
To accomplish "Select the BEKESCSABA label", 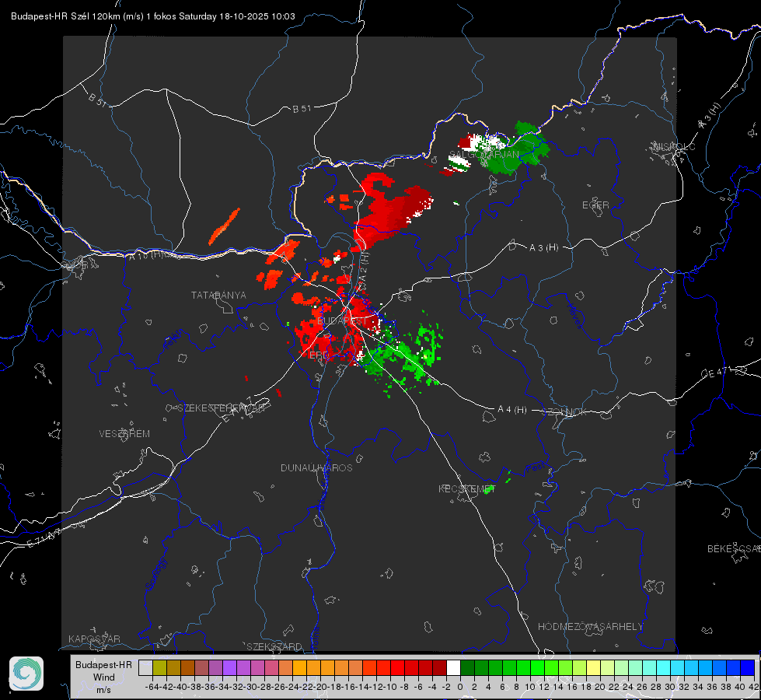I will tap(734, 549).
